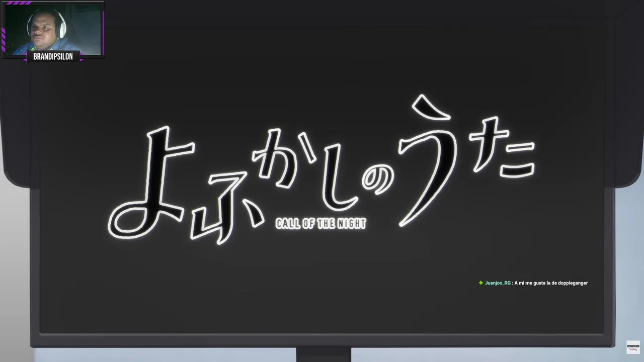This screenshot has width=644, height=362.
Task: Click the BRANDIPSILON name label
Action: pyautogui.click(x=53, y=57)
